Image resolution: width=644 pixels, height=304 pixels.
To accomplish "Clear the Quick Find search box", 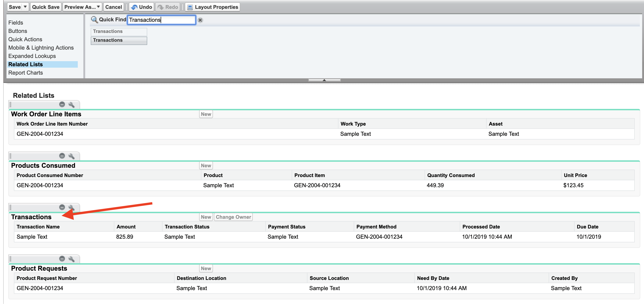I will point(200,20).
